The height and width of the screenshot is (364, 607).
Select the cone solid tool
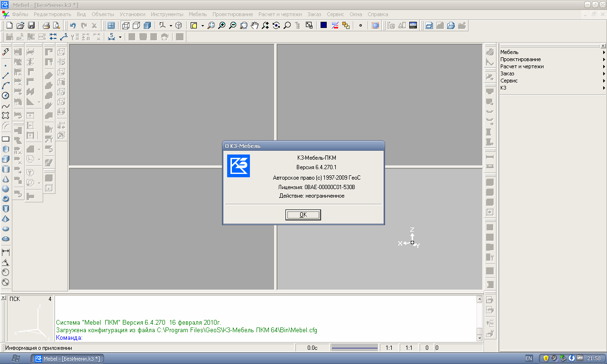pos(6,179)
